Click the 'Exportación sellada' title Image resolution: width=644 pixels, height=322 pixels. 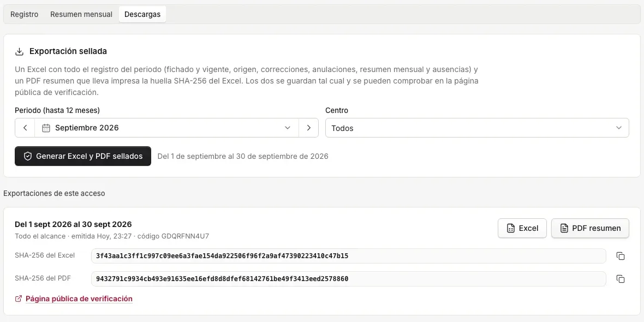click(x=68, y=51)
